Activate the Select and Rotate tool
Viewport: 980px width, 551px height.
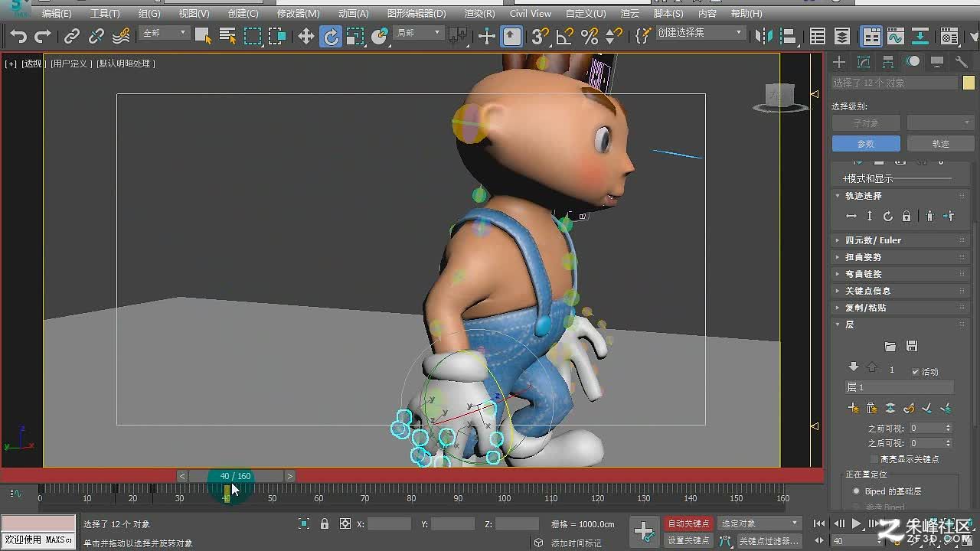(331, 36)
